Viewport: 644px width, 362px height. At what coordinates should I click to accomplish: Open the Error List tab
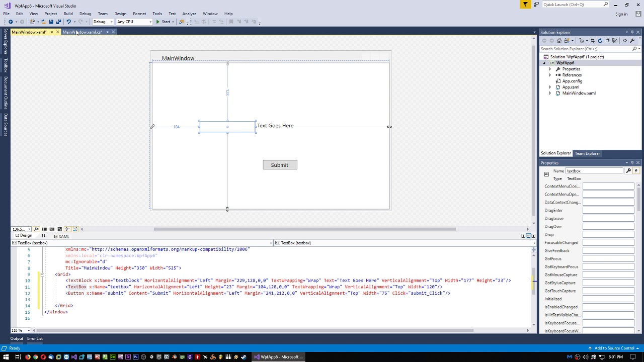(x=35, y=338)
